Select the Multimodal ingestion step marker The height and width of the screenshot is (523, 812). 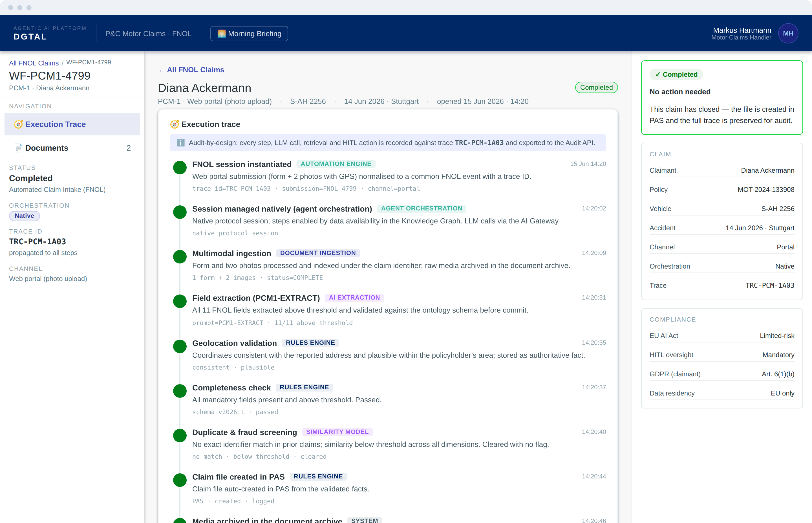[180, 256]
